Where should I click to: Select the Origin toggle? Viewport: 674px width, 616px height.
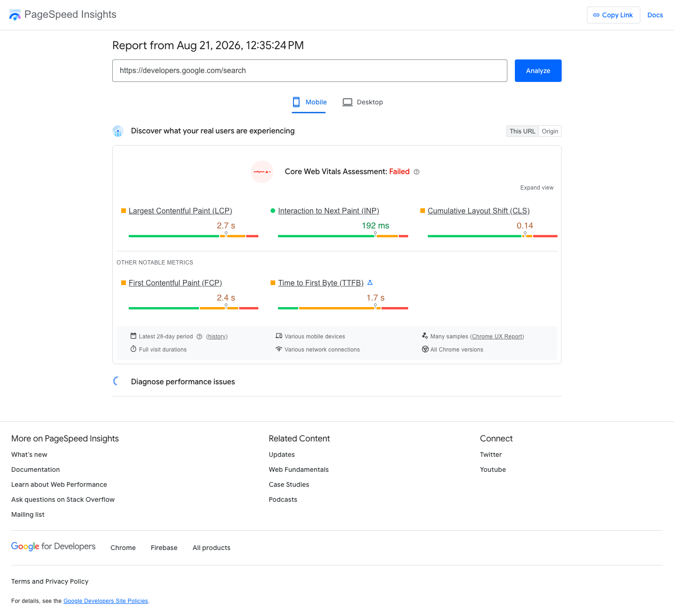tap(550, 131)
